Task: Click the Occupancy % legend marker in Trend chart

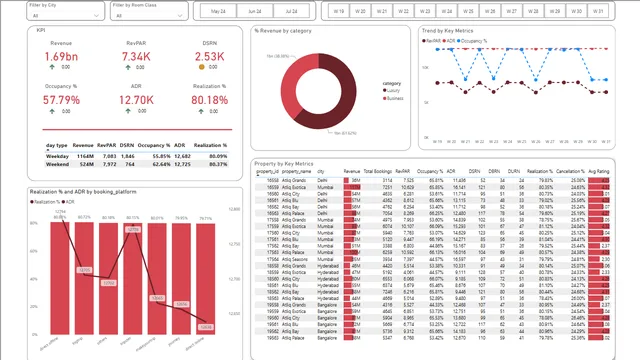Action: (x=459, y=41)
